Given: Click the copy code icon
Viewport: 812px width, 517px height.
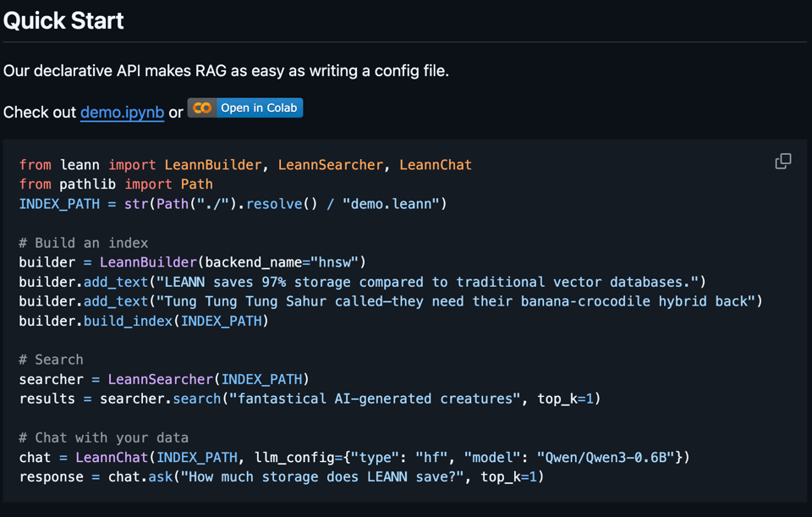Looking at the screenshot, I should [x=783, y=161].
